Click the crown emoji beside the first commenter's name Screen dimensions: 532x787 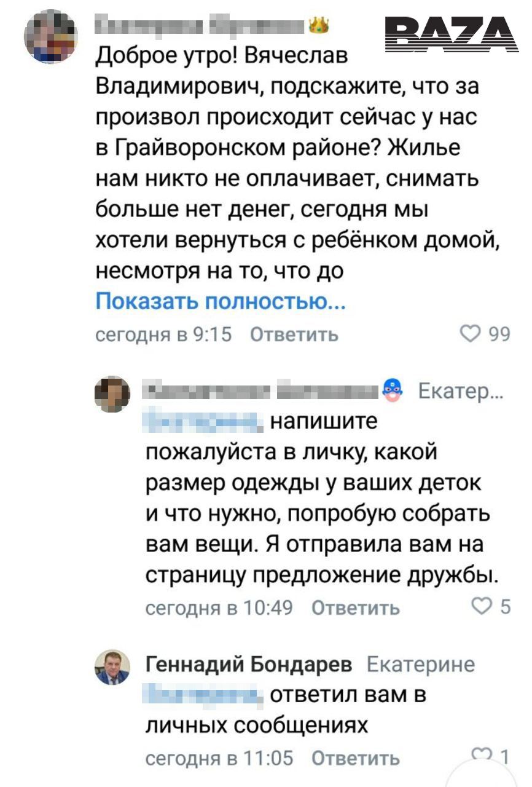point(319,26)
